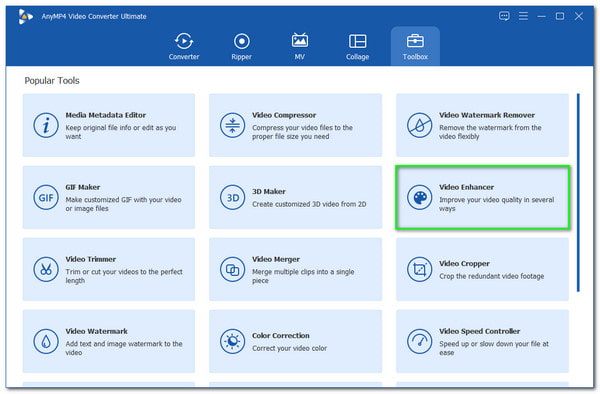Click the Video Watermark droplet icon
The height and width of the screenshot is (394, 600).
[46, 341]
